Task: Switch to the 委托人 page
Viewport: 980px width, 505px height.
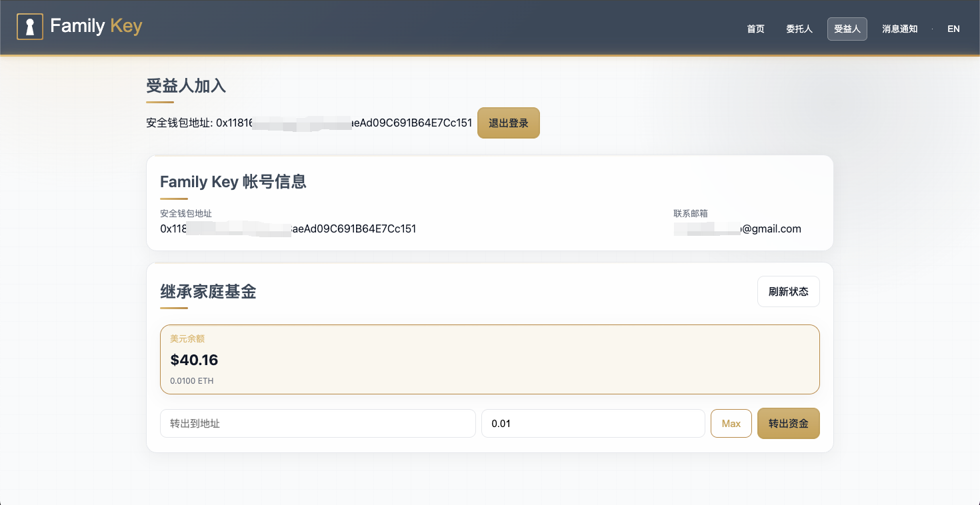Action: tap(799, 29)
